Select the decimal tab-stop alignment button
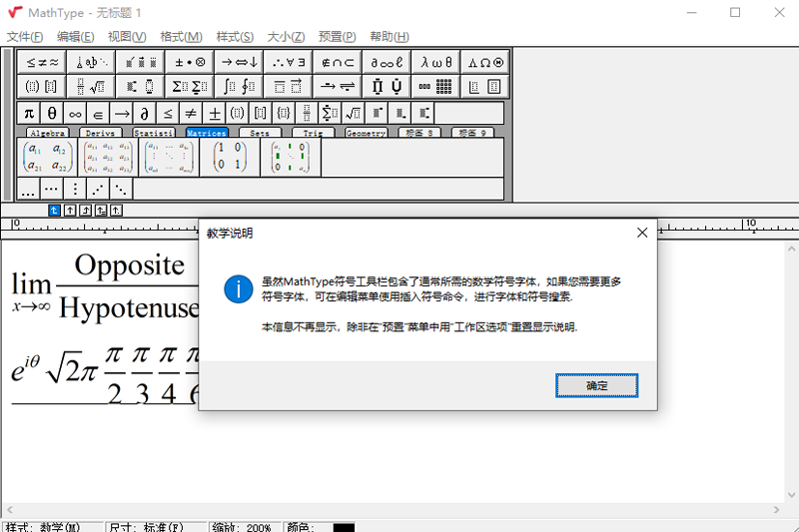Screen dimensions: 799x532 [x=116, y=211]
